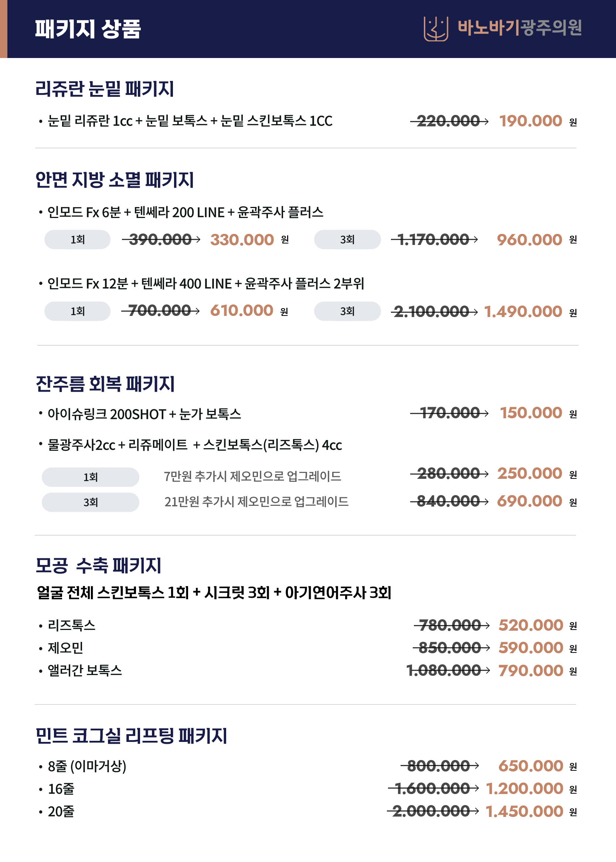Open the 민트 코그실 리프팅 패키지 heading
The width and height of the screenshot is (616, 862).
[x=131, y=736]
